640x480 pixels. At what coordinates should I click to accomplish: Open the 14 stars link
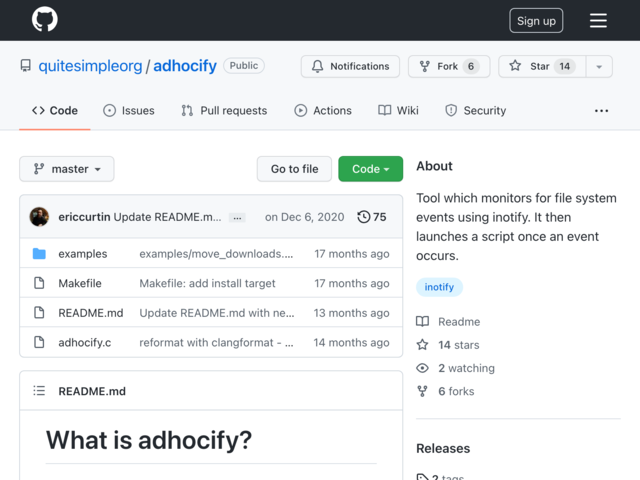click(x=459, y=345)
